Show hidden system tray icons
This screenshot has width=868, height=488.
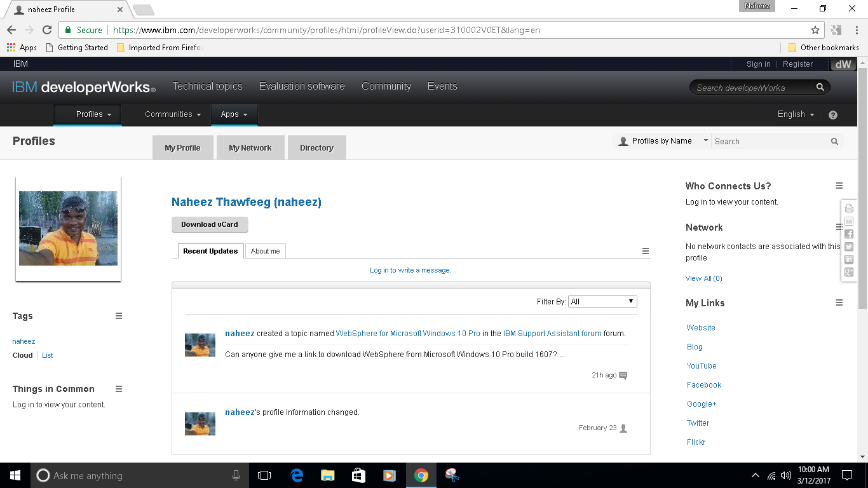(x=756, y=475)
